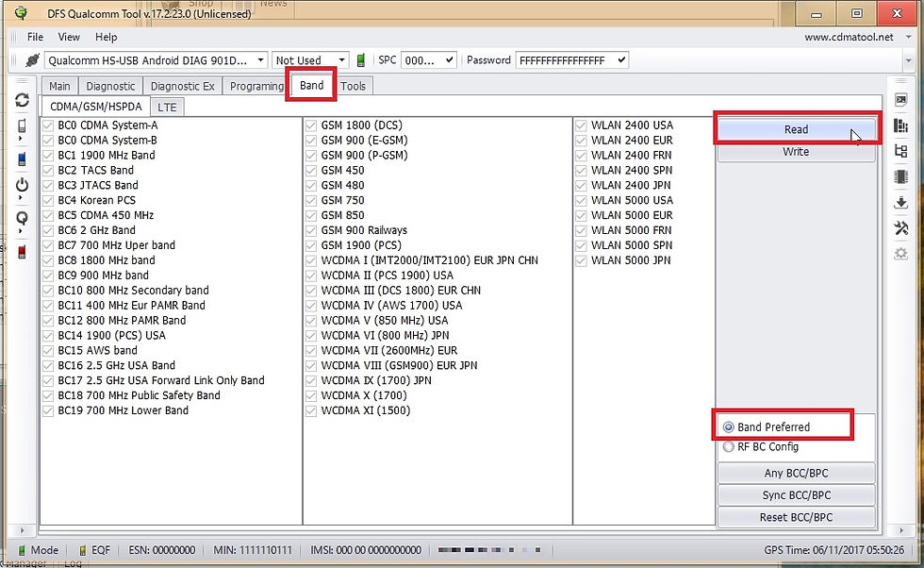Click the wrench and hammer tools icon

pos(901,227)
